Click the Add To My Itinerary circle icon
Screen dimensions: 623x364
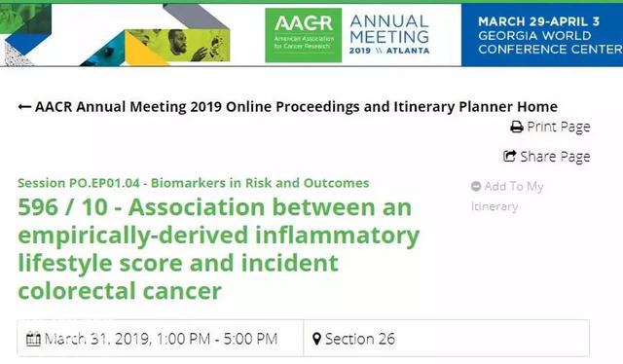476,186
